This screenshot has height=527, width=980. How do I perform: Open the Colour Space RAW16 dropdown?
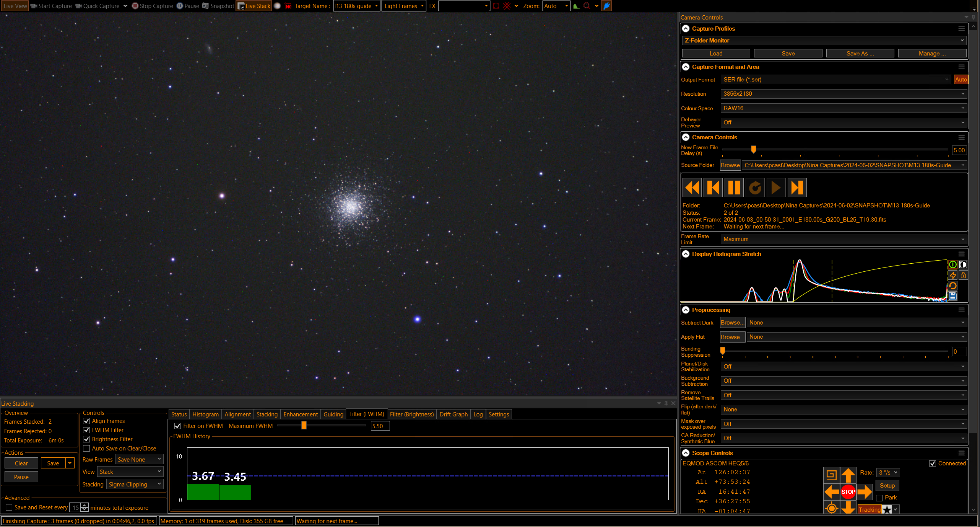pos(844,108)
